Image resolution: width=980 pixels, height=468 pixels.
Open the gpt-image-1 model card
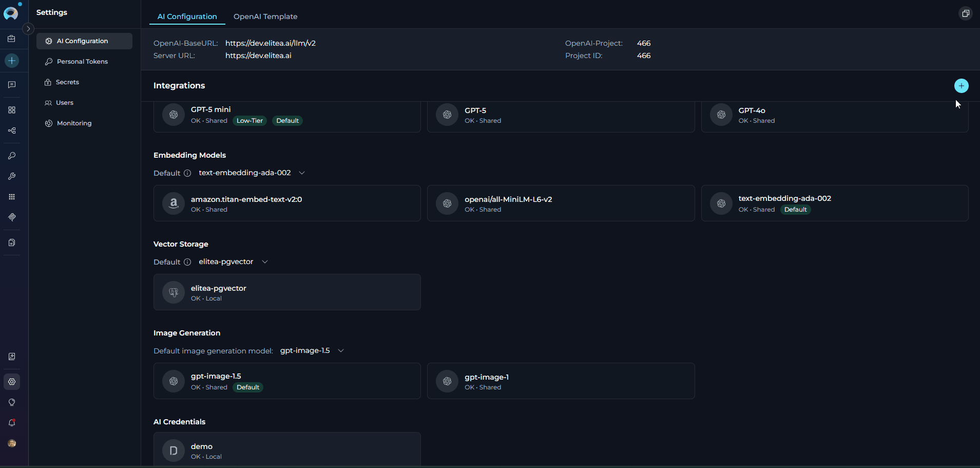tap(561, 381)
